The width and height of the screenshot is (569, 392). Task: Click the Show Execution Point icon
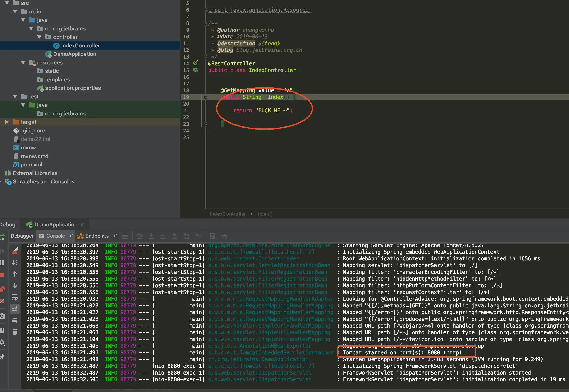click(125, 236)
